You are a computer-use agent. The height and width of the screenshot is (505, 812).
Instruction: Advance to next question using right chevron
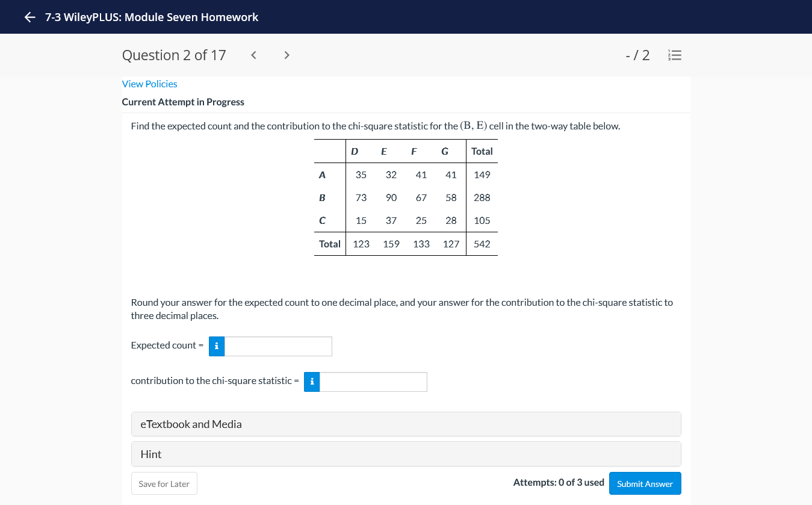[x=287, y=55]
